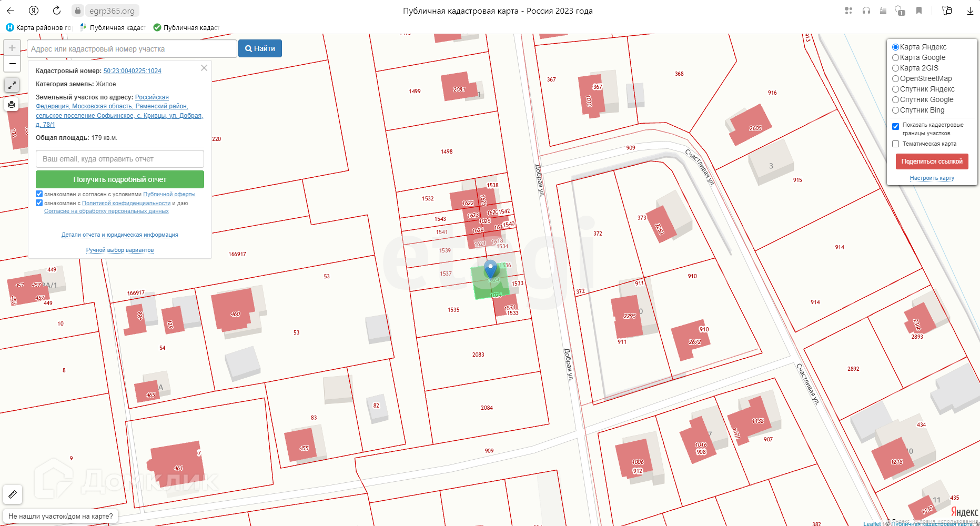Click Не нашли участок/дом на карте? button
This screenshot has width=980, height=526.
(60, 516)
